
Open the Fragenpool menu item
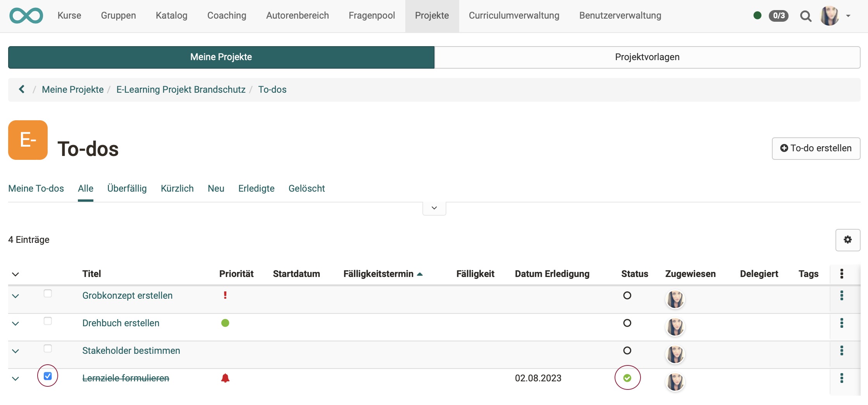[x=372, y=16]
